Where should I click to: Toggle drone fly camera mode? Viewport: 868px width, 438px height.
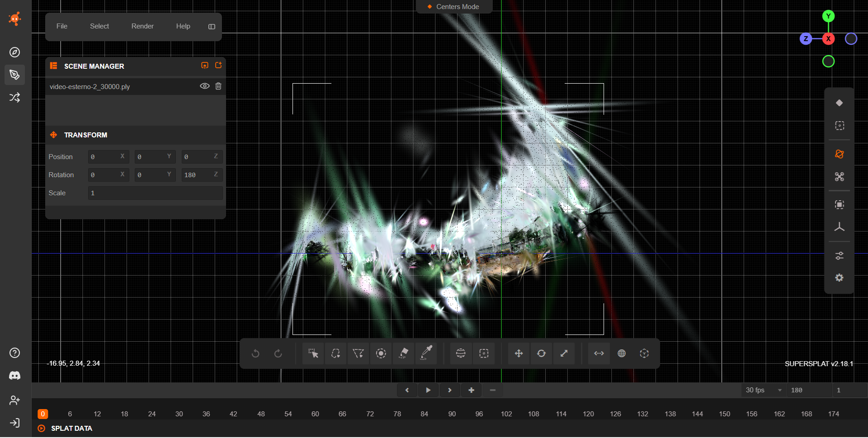pos(840,177)
